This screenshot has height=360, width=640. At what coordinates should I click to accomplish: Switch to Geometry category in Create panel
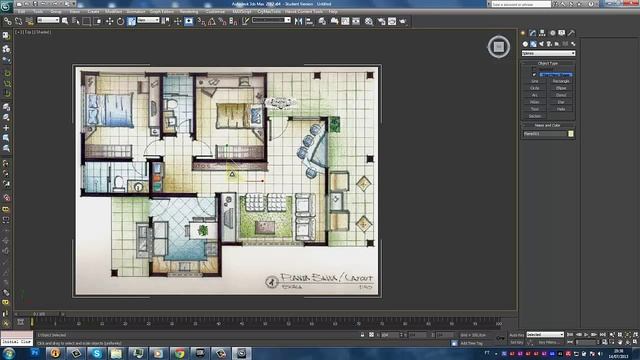point(525,44)
